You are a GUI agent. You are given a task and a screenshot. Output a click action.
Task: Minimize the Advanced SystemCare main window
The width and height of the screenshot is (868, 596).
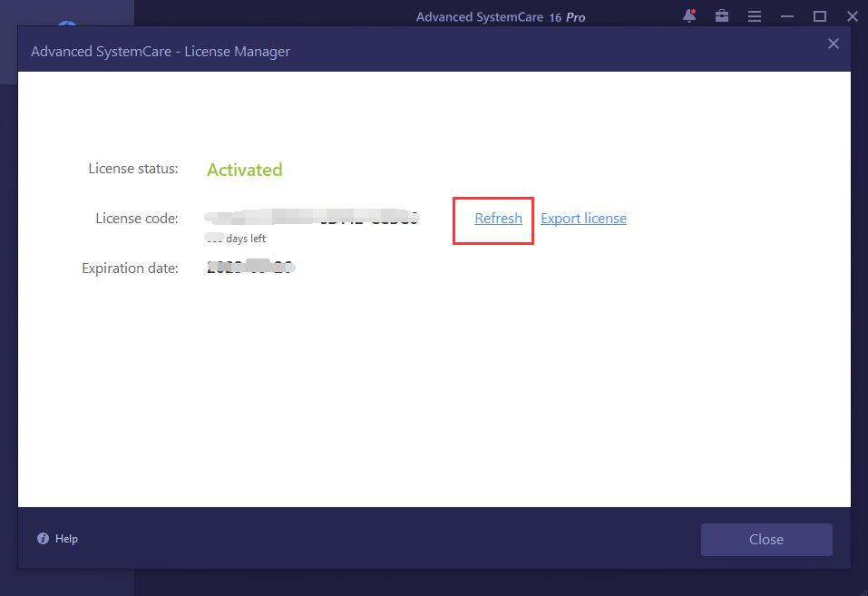tap(787, 16)
